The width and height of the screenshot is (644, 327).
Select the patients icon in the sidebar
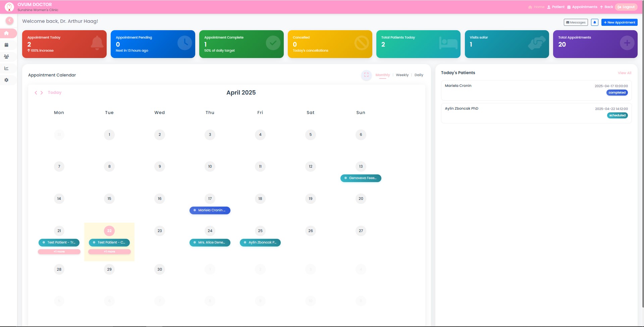[x=6, y=56]
